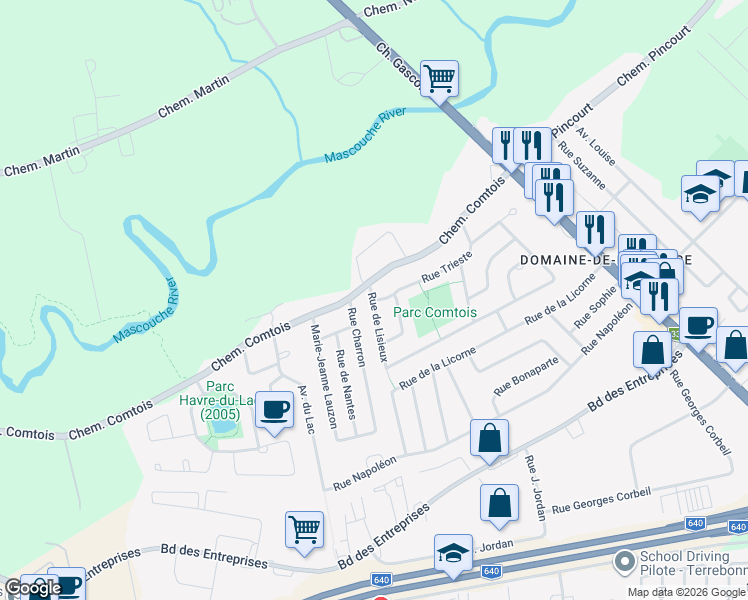
Task: Select shopping bag marker left of Rue J.-Jordan label
Action: tap(499, 504)
